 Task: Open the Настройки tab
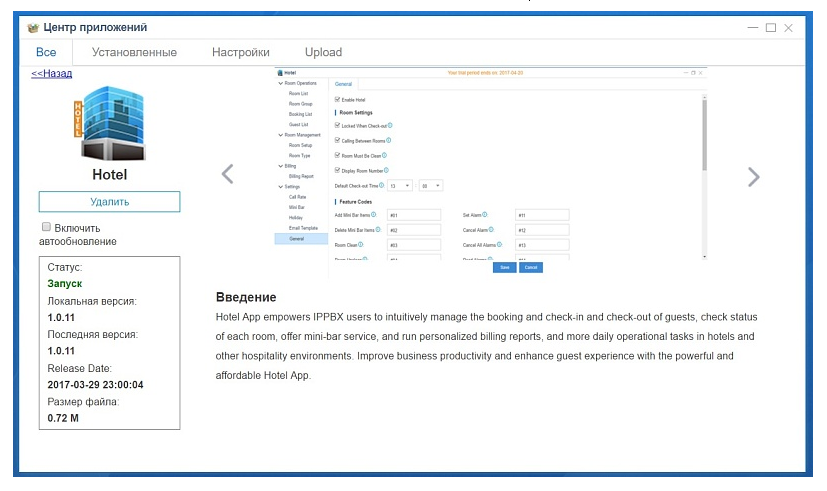pos(240,52)
